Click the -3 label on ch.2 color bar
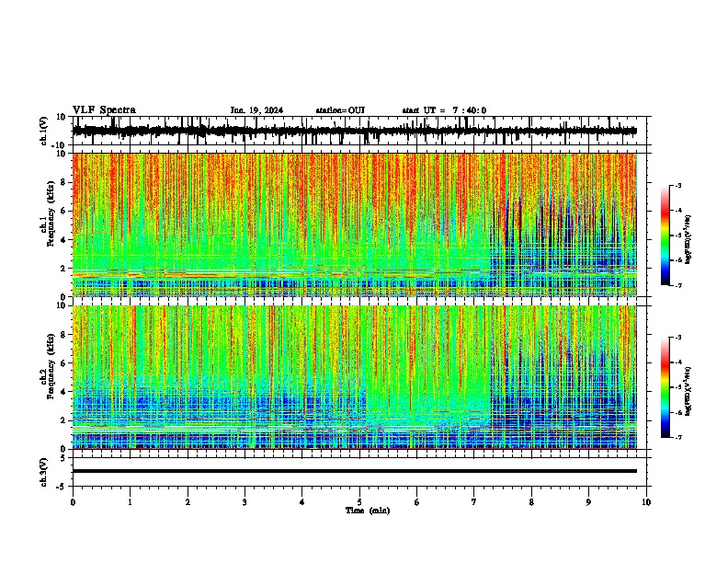Image resolution: width=728 pixels, height=563 pixels. pos(677,337)
